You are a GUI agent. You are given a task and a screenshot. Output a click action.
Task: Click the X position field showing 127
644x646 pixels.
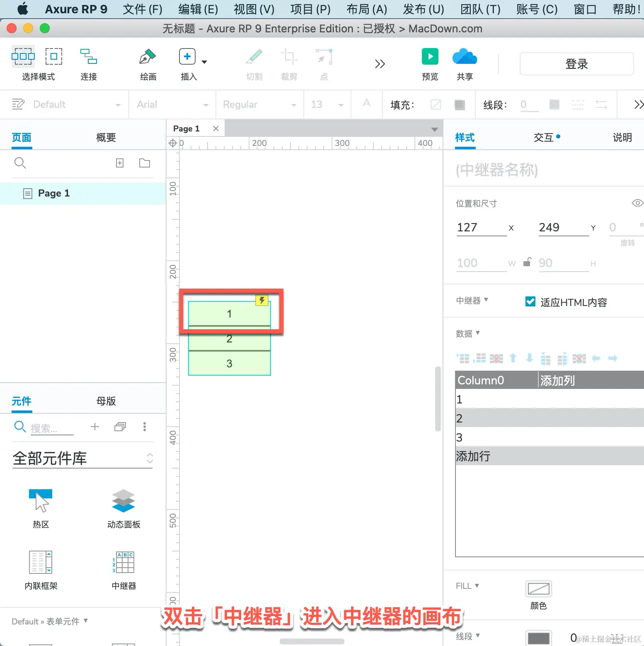(x=482, y=228)
